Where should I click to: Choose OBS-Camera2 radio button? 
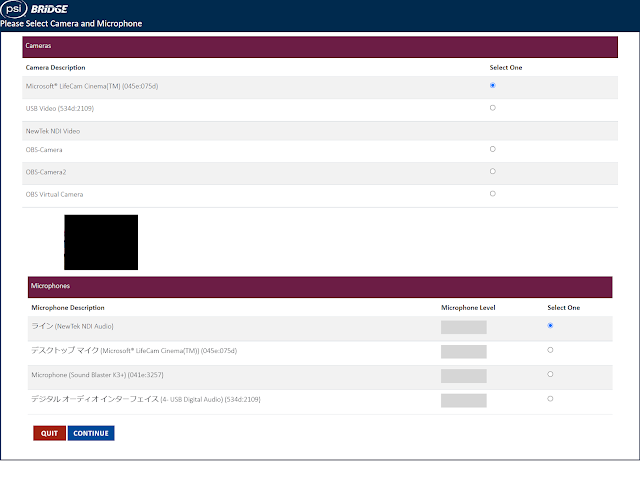(493, 171)
